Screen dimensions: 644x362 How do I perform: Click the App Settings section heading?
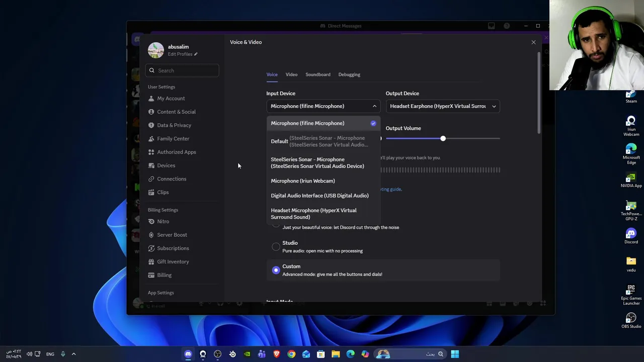click(x=161, y=293)
